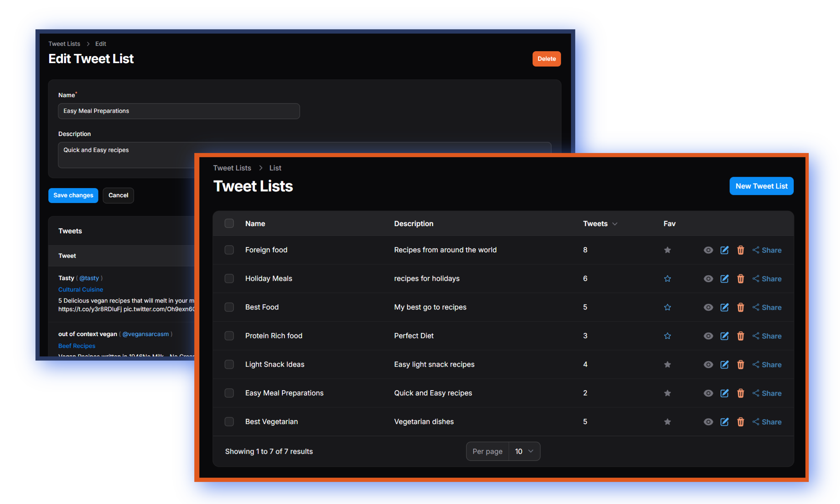The height and width of the screenshot is (504, 840).
Task: Click edit icon on Easy Meal Preparations row
Action: point(724,393)
